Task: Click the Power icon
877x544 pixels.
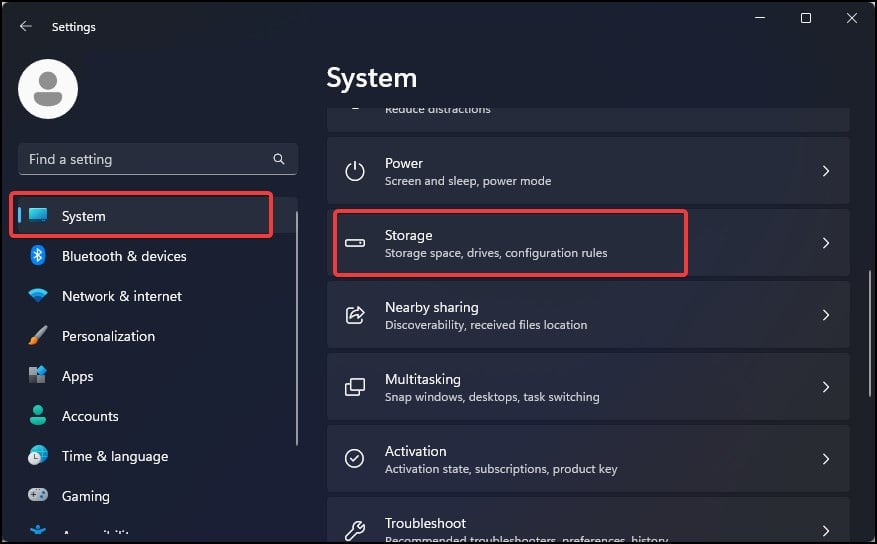Action: click(x=355, y=171)
